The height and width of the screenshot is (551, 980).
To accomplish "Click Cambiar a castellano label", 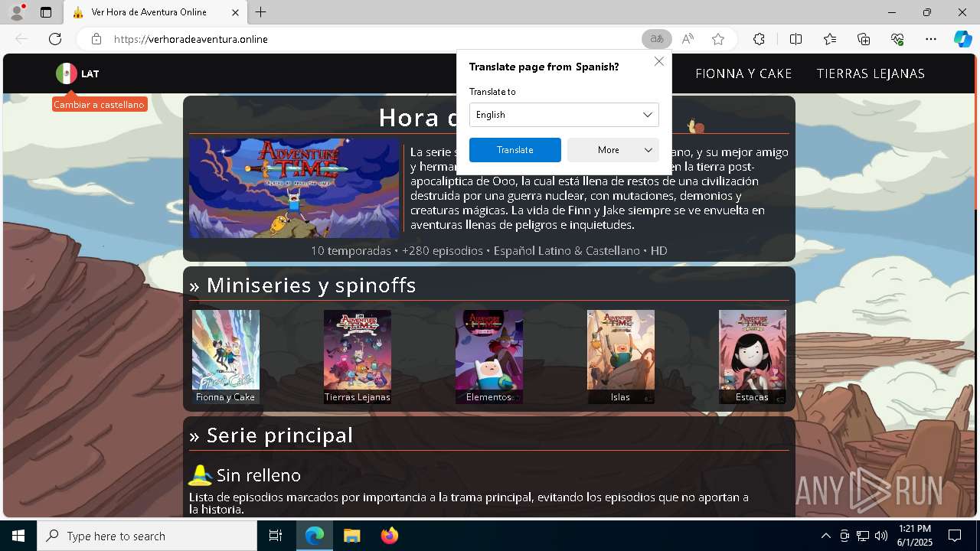I will 99,104.
